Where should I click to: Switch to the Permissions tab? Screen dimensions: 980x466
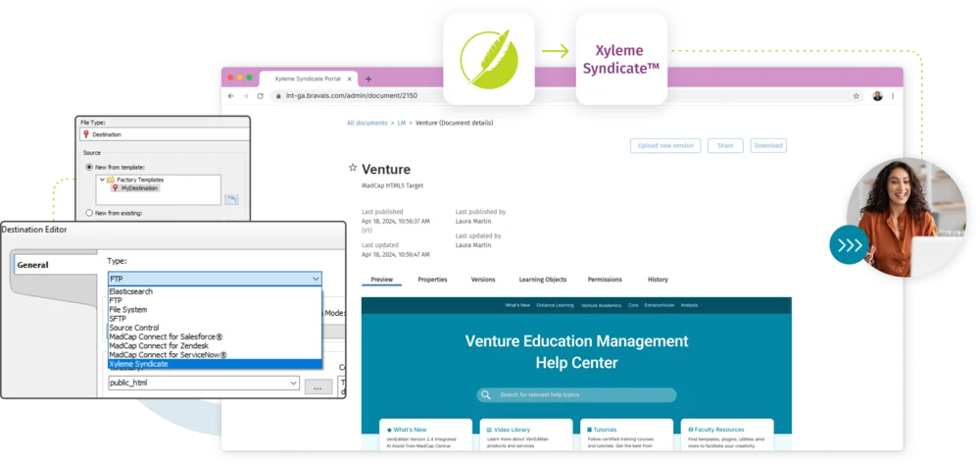coord(605,280)
